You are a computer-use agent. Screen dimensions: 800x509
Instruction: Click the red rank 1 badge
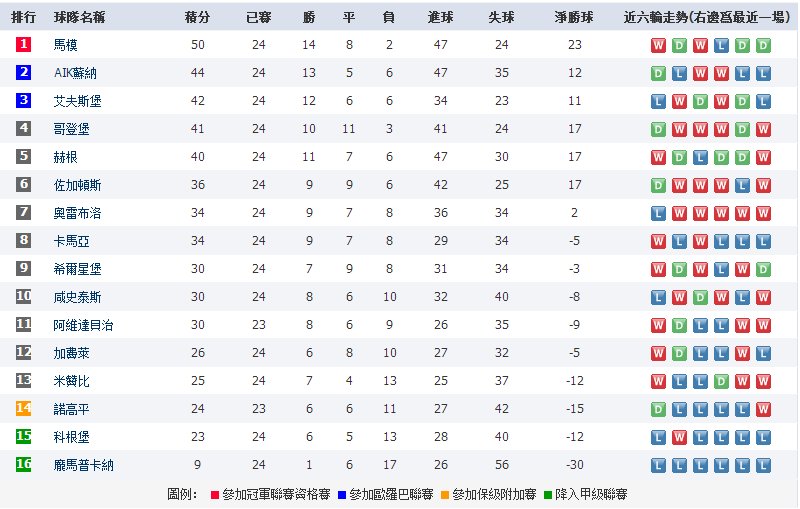click(24, 45)
